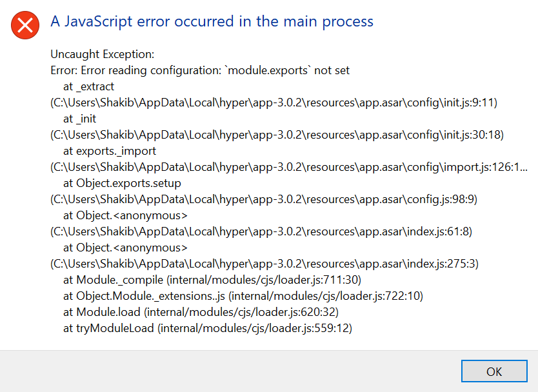This screenshot has width=538, height=392.
Task: Click the _extract stack trace entry
Action: tap(88, 86)
